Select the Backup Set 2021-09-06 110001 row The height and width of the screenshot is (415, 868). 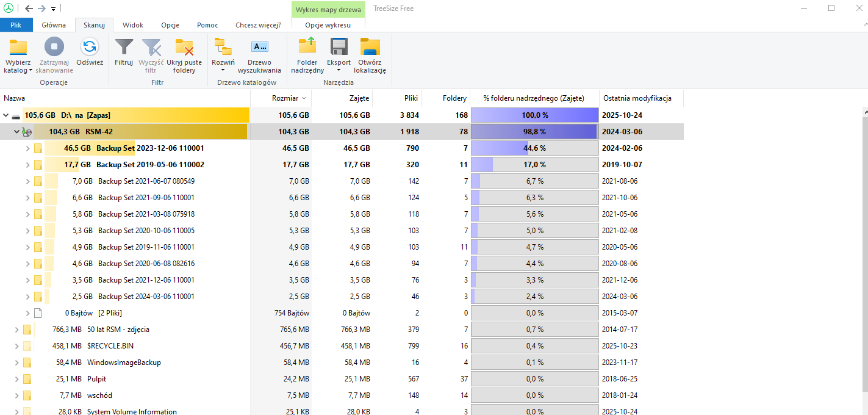(x=342, y=197)
